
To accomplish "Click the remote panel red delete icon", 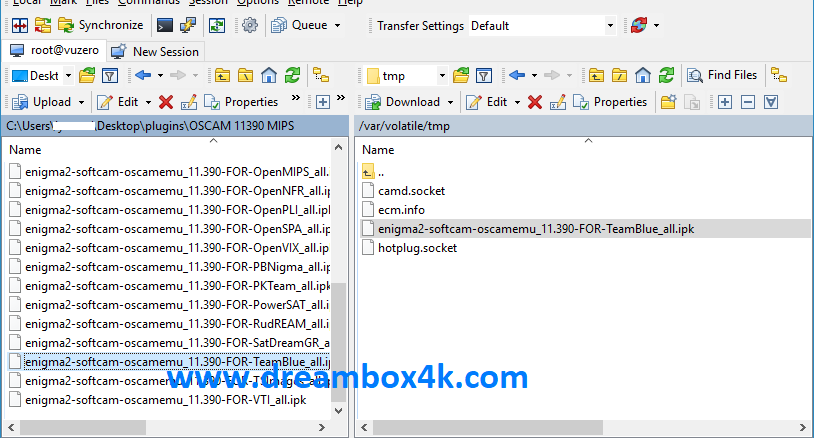I will 535,102.
